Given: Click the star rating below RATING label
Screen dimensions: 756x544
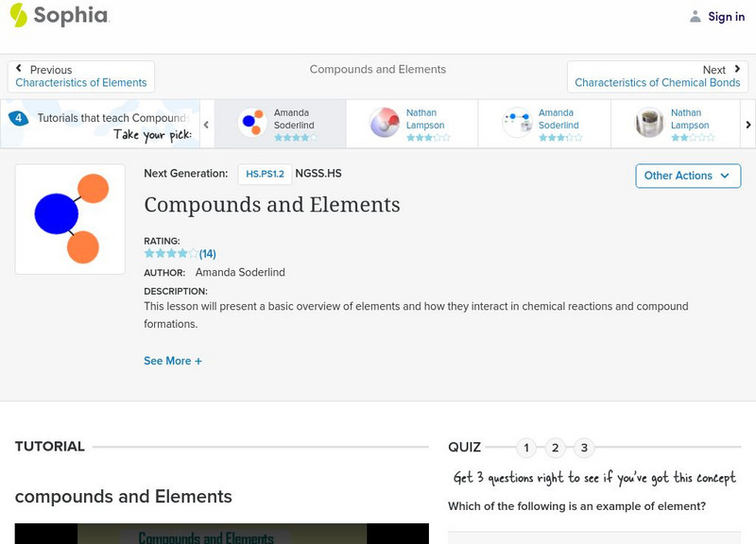Looking at the screenshot, I should [171, 253].
